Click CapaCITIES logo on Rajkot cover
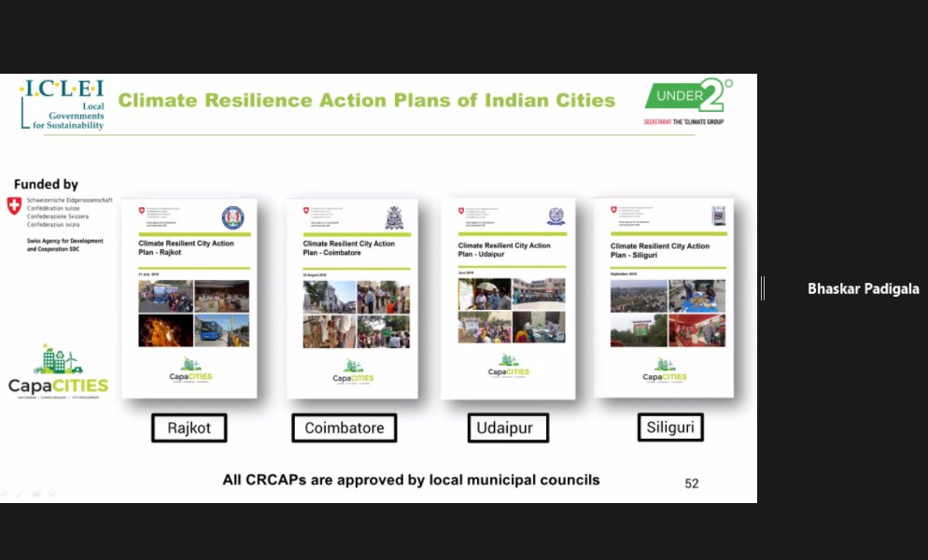This screenshot has width=928, height=560. click(190, 370)
